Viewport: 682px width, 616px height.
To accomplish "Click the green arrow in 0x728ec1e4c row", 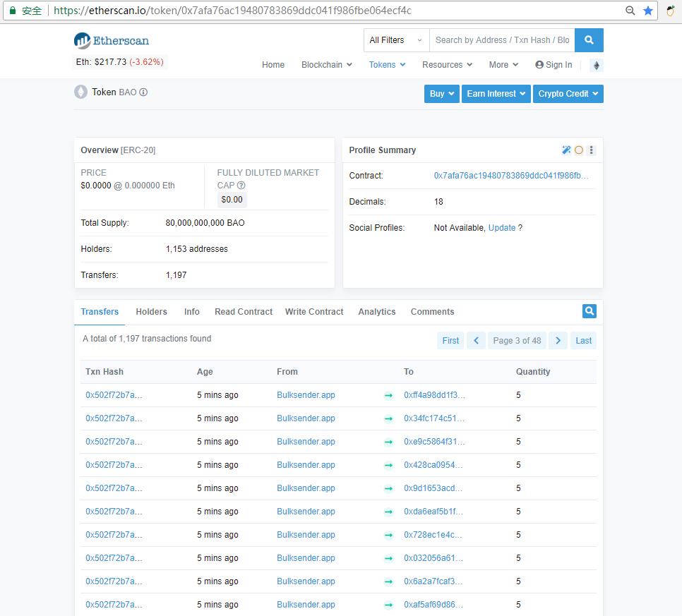I will tap(388, 535).
